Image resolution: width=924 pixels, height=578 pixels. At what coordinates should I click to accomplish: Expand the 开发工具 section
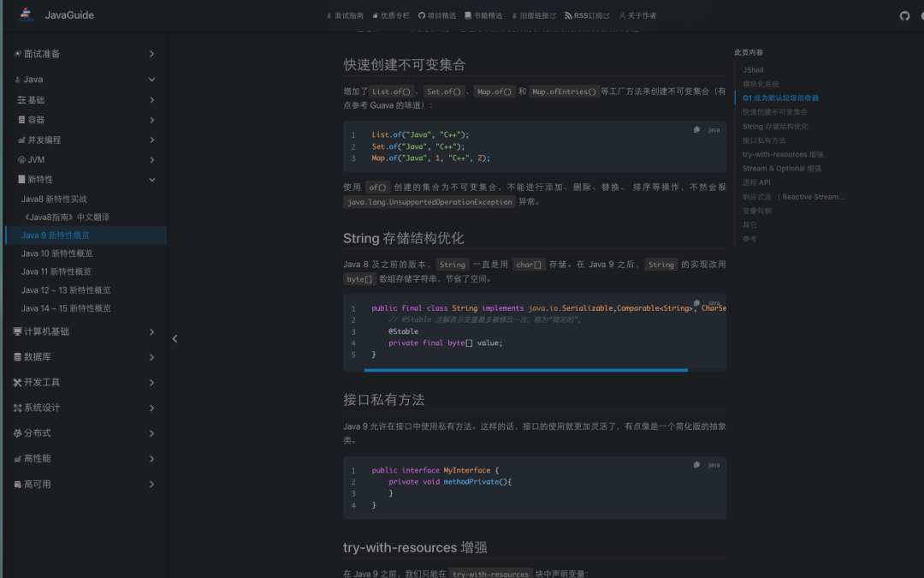(x=86, y=382)
